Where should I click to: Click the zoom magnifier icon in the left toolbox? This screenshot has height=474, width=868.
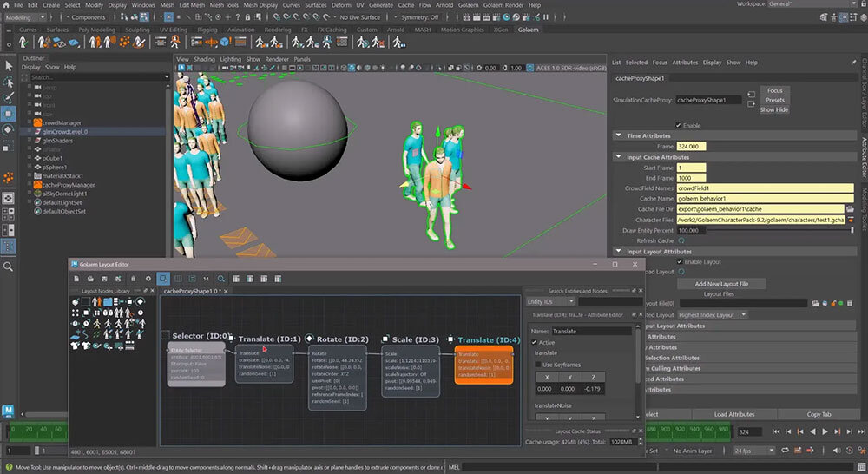pos(9,267)
